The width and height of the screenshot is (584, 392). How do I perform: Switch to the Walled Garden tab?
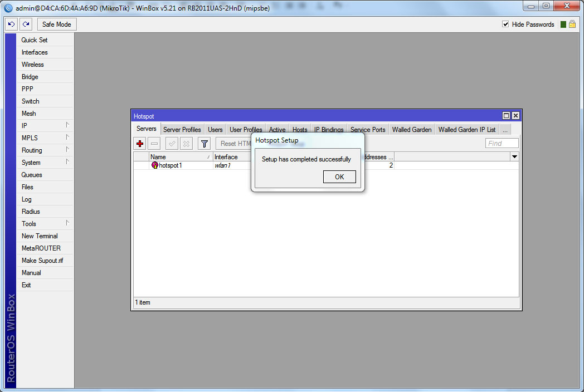(x=411, y=130)
